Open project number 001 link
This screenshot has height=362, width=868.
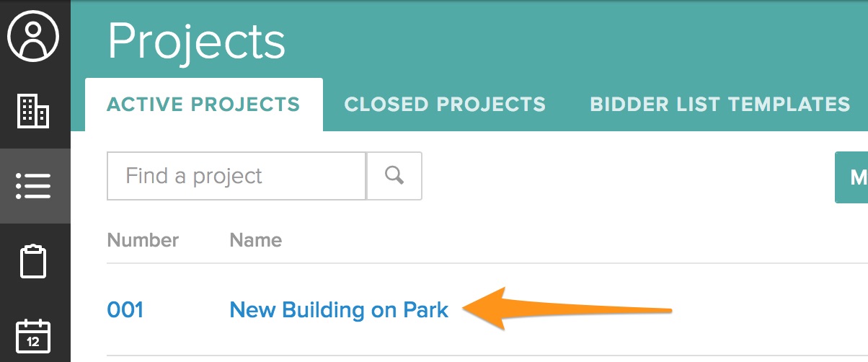click(x=125, y=310)
